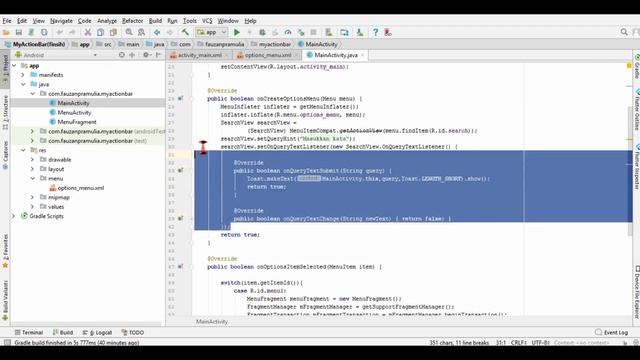Collapse the java folder
The image size is (640, 360).
[23, 84]
